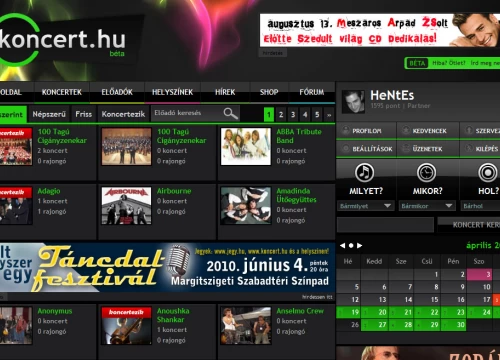The image size is (500, 360).
Task: Open the ELŐADÓK menu
Action: [x=117, y=92]
